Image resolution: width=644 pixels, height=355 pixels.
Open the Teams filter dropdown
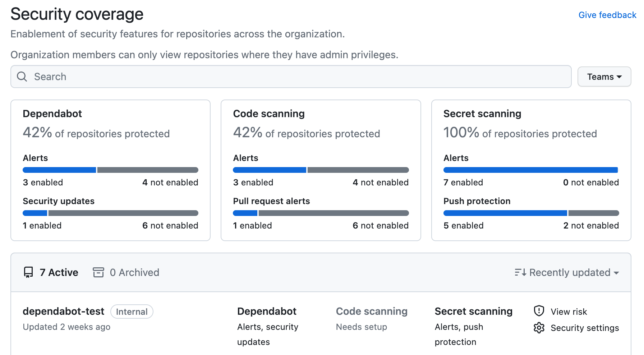604,77
